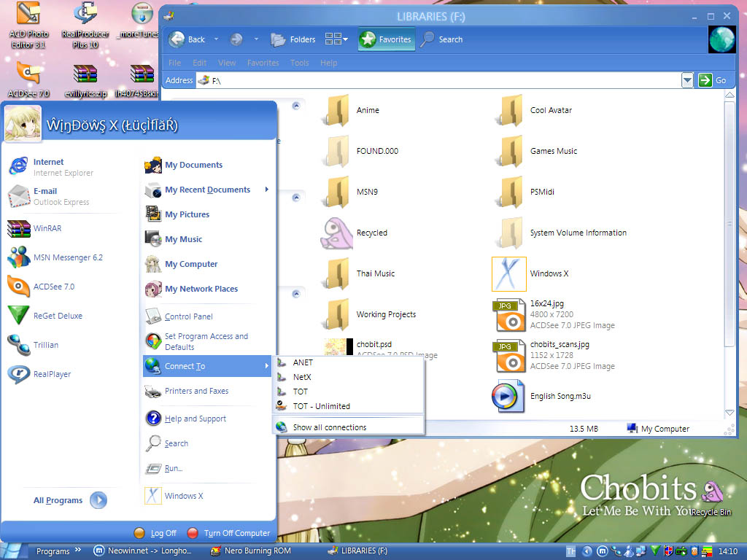Start ReGet Deluxe download manager
This screenshot has width=747, height=560.
point(57,316)
